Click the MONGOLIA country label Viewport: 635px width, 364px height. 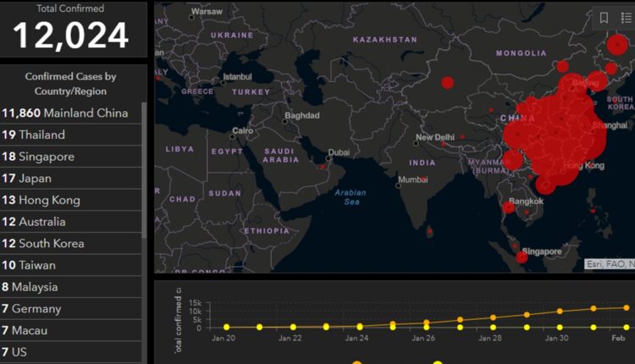click(x=522, y=53)
